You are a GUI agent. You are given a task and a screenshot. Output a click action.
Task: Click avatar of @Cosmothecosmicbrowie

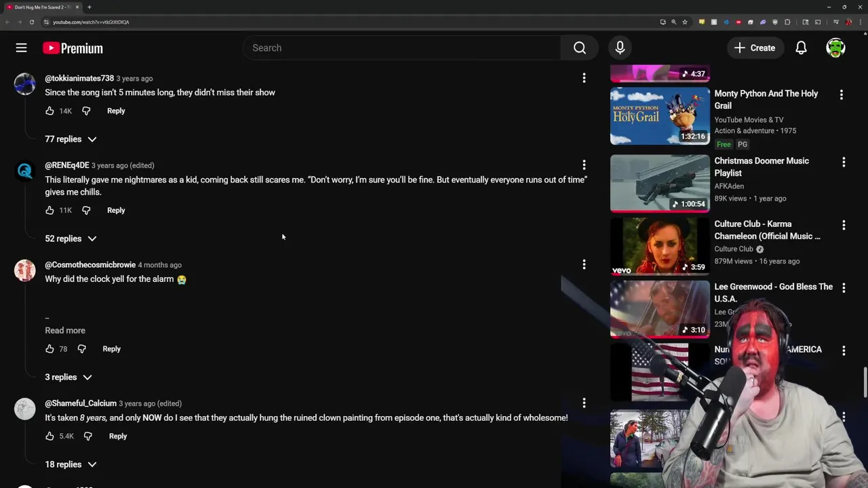tap(24, 270)
